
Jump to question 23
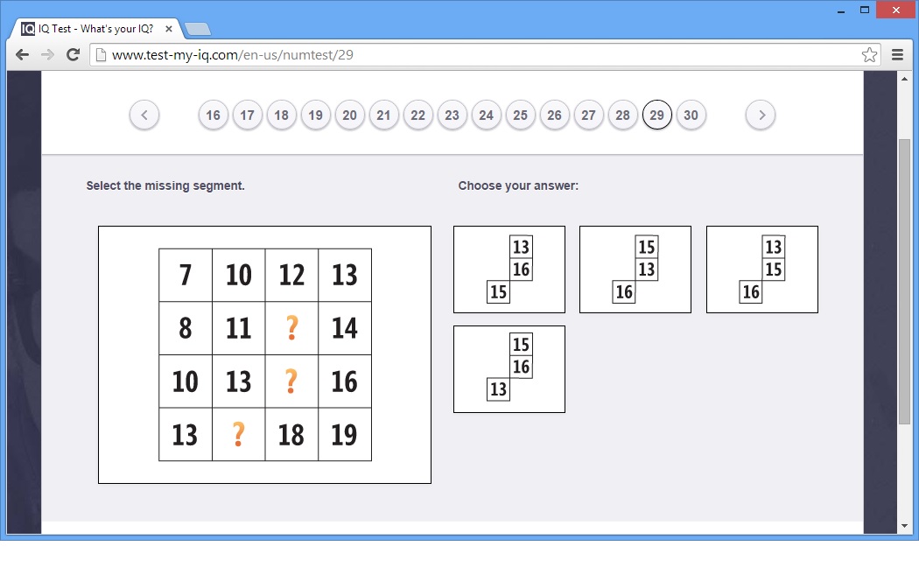click(452, 115)
